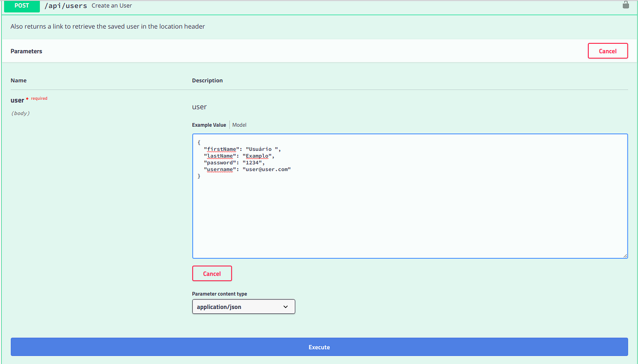Screen dimensions: 638x364
Task: Click the content type dropdown chevron
Action: pos(286,307)
